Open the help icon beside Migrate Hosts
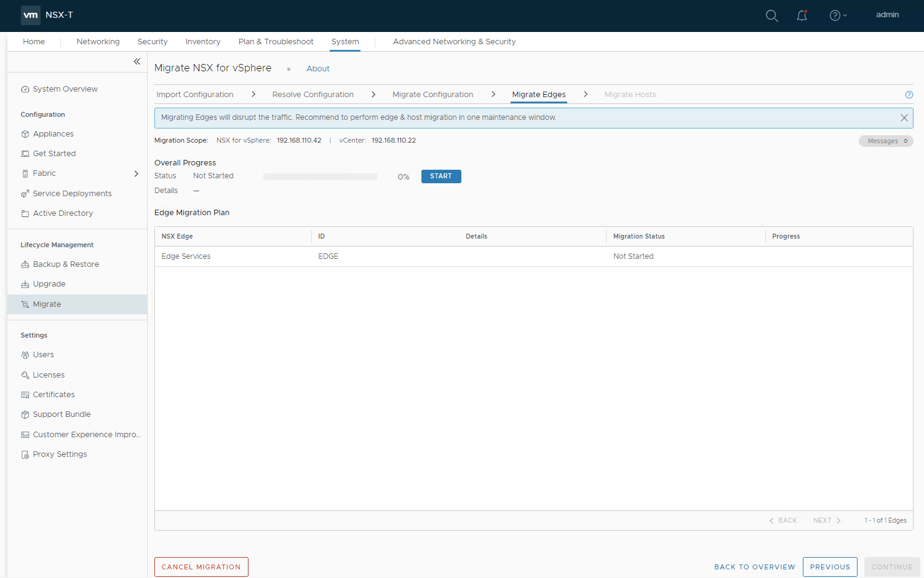The height and width of the screenshot is (578, 924). click(x=909, y=94)
